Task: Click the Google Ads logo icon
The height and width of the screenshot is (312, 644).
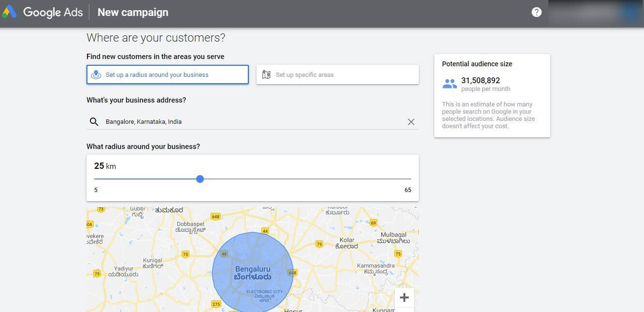Action: click(x=9, y=12)
